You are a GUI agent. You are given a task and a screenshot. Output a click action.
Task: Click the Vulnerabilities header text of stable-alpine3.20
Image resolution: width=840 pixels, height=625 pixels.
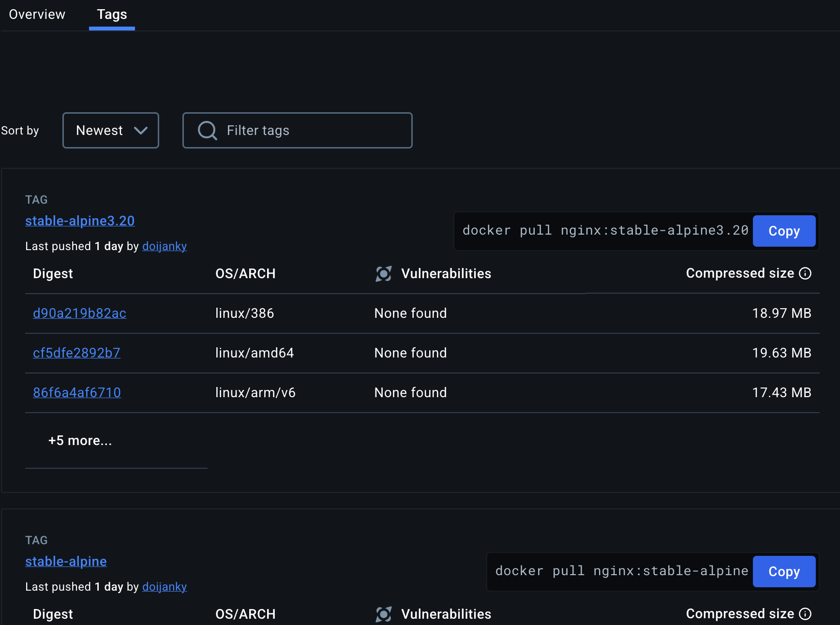[446, 274]
